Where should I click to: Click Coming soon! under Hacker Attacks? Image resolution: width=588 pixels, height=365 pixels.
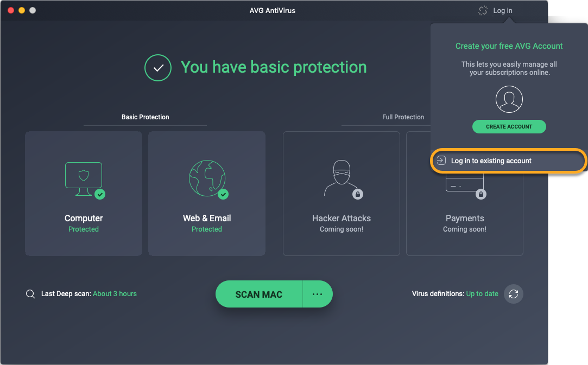point(342,229)
